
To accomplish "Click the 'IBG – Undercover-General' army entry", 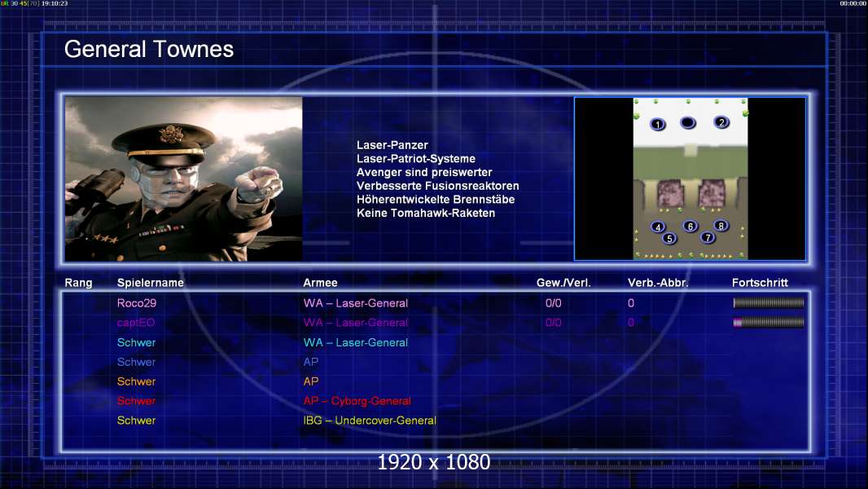I will 370,421.
